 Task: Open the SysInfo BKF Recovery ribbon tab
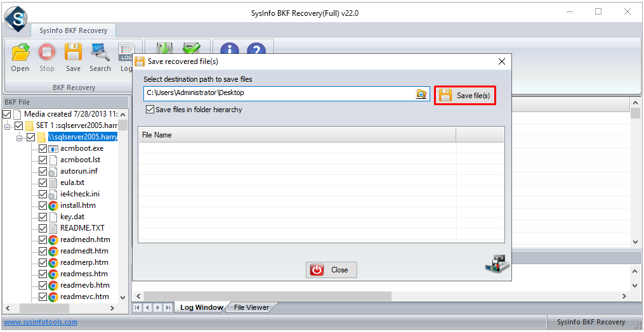[x=73, y=30]
